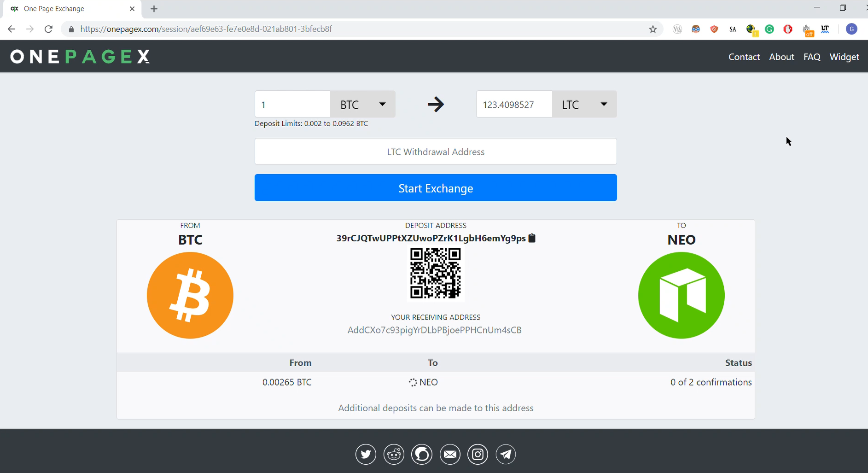Click the receive amount field showing 123.4098527
The height and width of the screenshot is (473, 868).
(514, 104)
